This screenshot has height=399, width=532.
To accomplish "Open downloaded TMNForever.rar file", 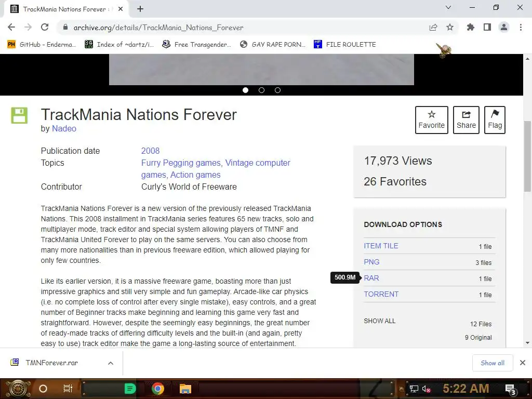I will pyautogui.click(x=51, y=363).
